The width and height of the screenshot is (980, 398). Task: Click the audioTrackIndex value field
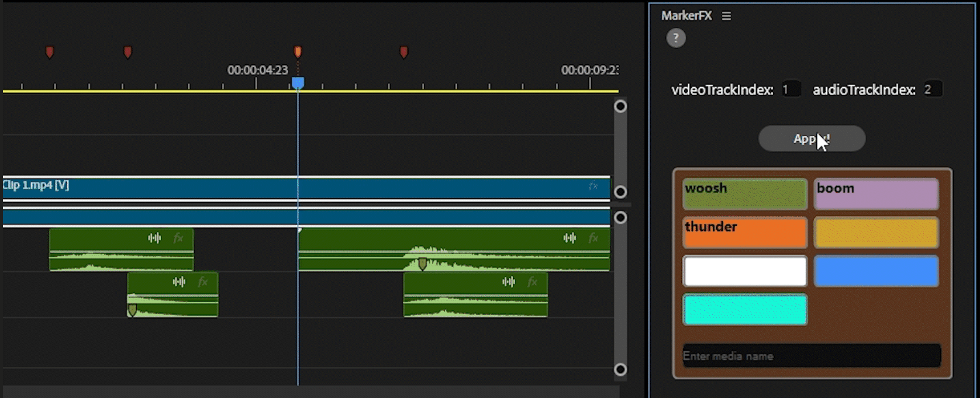point(932,89)
